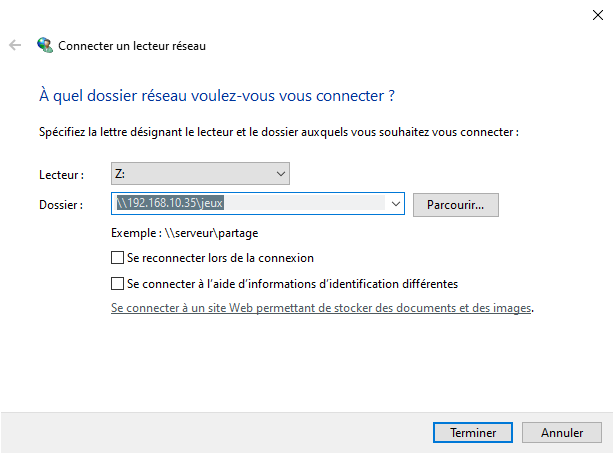
Task: Click the 'Exemple : \\serveur\partage' hint text
Action: click(185, 233)
